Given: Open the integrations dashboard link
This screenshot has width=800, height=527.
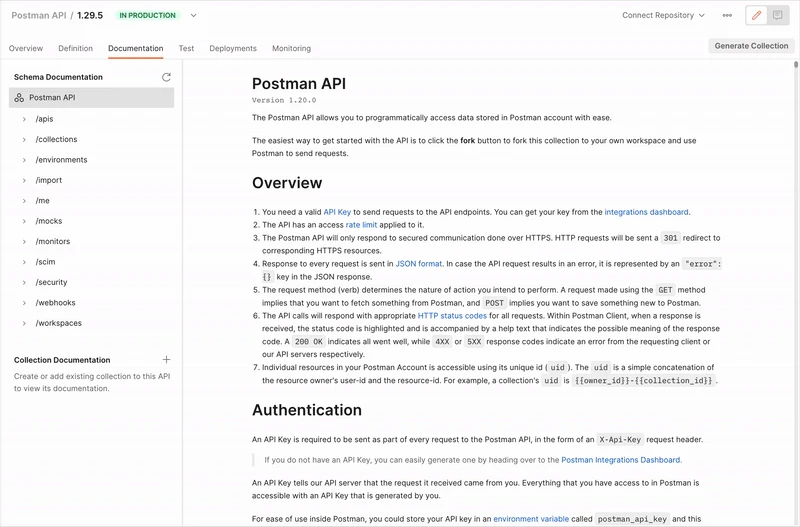Looking at the screenshot, I should [x=646, y=212].
